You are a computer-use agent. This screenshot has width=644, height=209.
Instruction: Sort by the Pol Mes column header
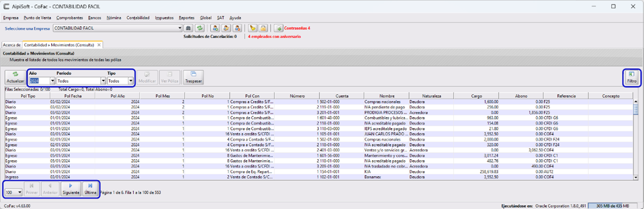[162, 95]
